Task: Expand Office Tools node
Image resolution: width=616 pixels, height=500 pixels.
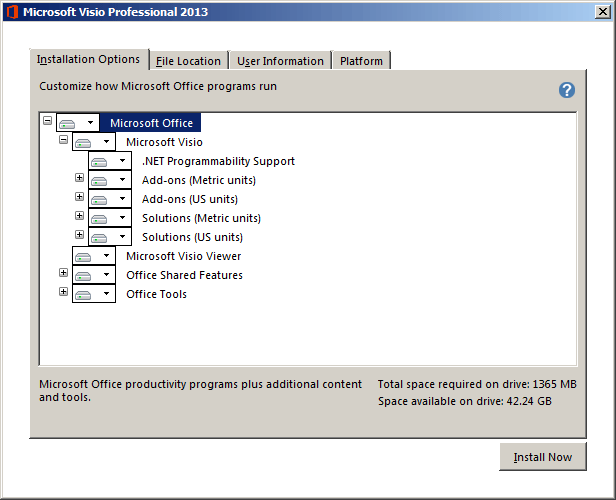Action: click(63, 291)
